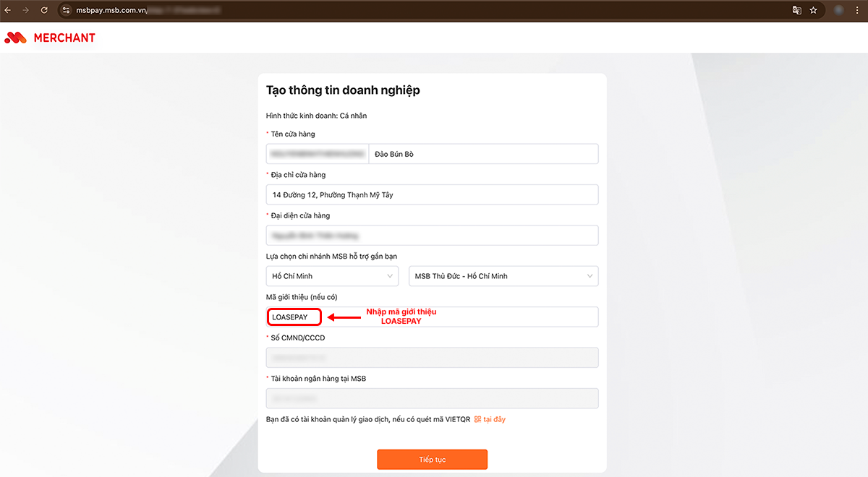This screenshot has width=868, height=477.
Task: Follow the 'tại đây' link
Action: (x=495, y=419)
